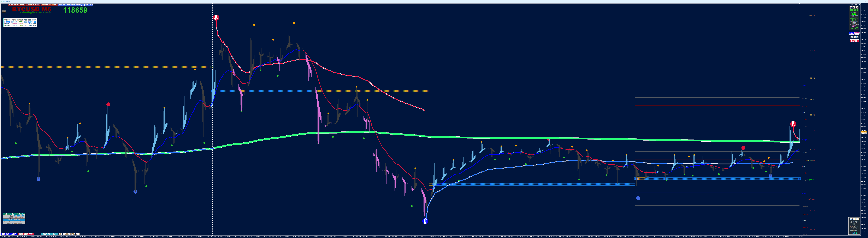The width and height of the screenshot is (868, 238).
Task: Select the 30 minute timeframe tab
Action: [x=69, y=234]
